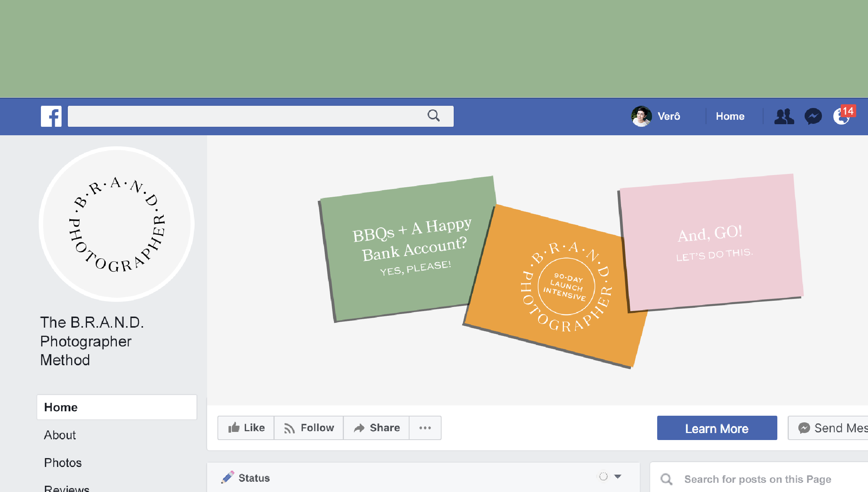Click the Learn More button
Screen dimensions: 868x492
(x=717, y=428)
